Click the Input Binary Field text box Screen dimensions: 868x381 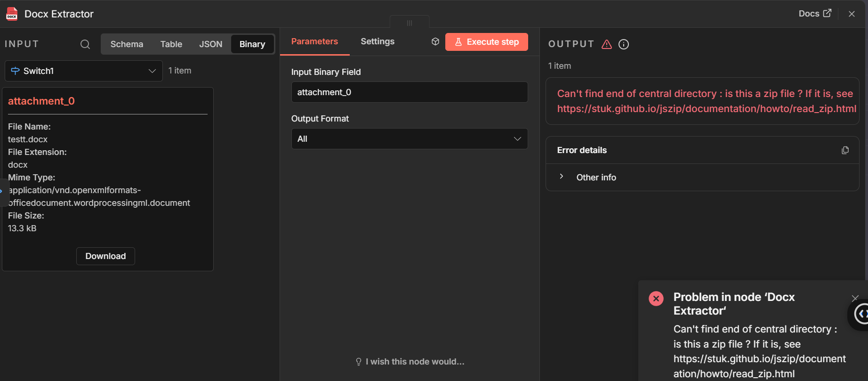coord(409,92)
